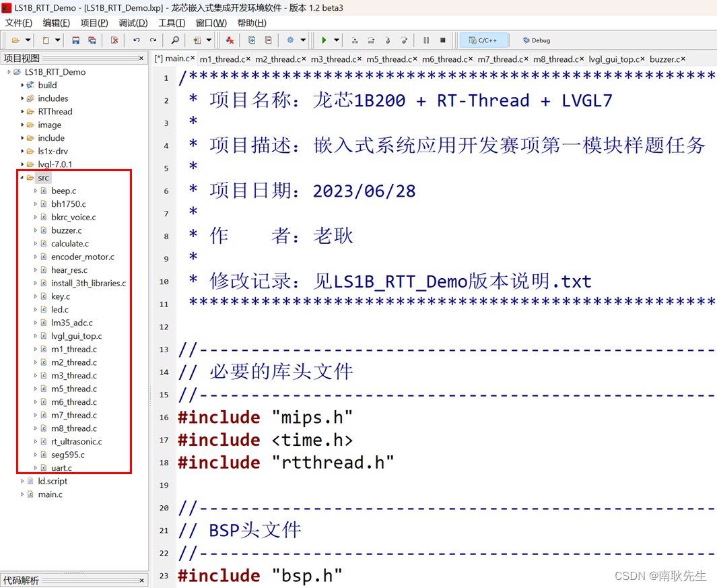Click the green Run button icon
This screenshot has height=588, width=717.
pyautogui.click(x=324, y=40)
